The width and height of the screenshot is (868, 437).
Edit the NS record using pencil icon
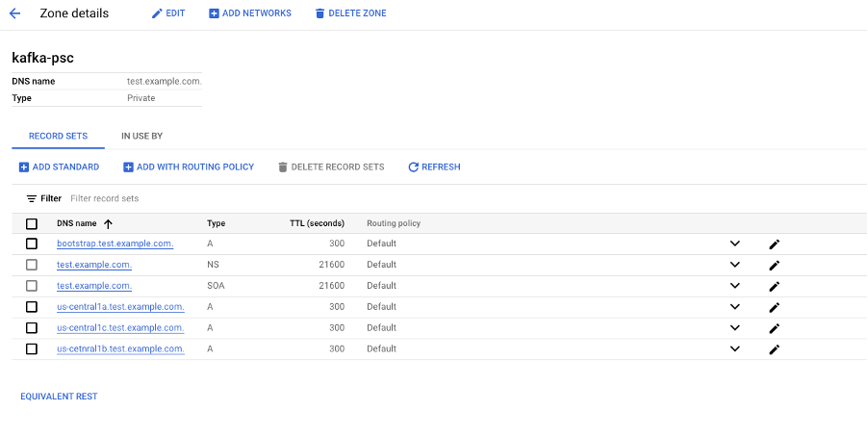pos(774,266)
